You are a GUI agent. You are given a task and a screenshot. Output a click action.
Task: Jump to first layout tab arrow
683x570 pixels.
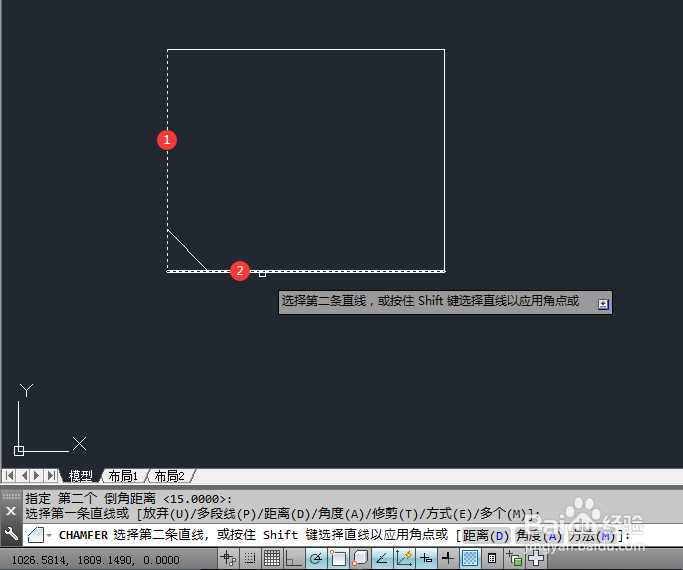[x=10, y=476]
